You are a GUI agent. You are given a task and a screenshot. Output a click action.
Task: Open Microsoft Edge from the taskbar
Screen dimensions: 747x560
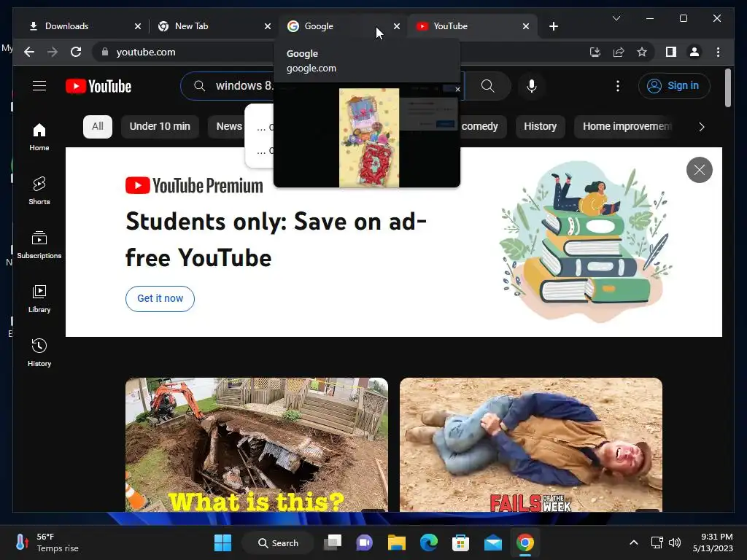coord(429,542)
